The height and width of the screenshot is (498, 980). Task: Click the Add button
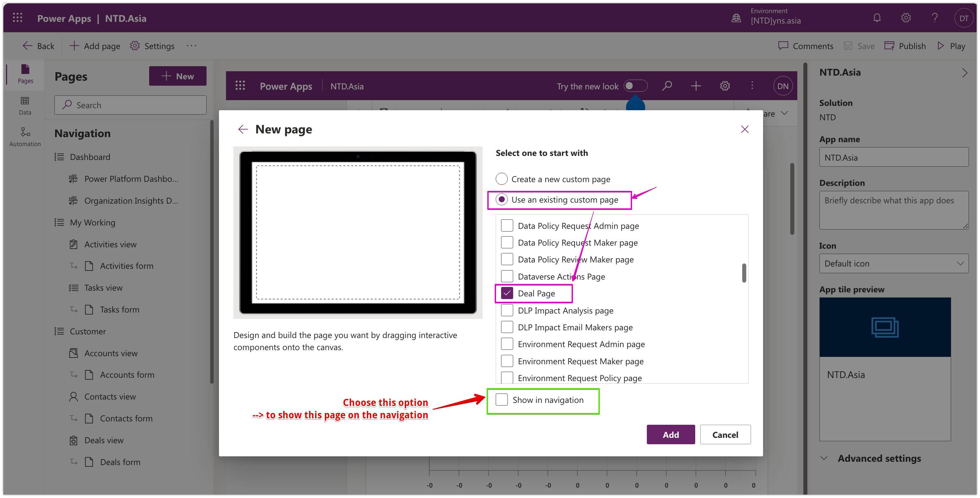tap(670, 435)
